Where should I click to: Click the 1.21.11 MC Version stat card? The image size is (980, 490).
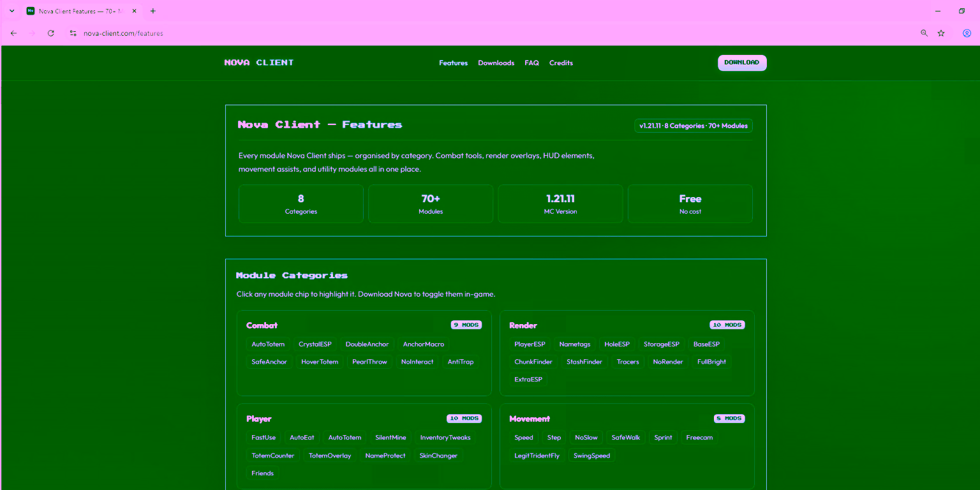561,204
